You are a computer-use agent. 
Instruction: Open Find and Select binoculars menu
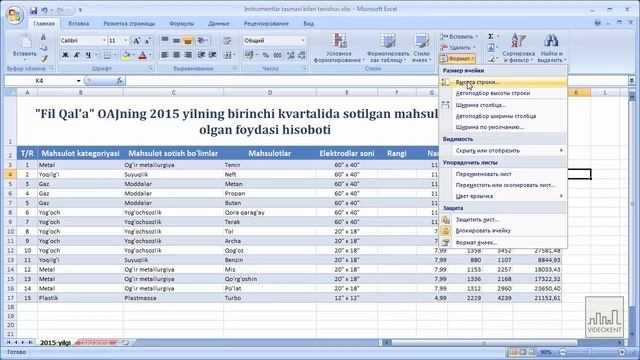coord(551,48)
